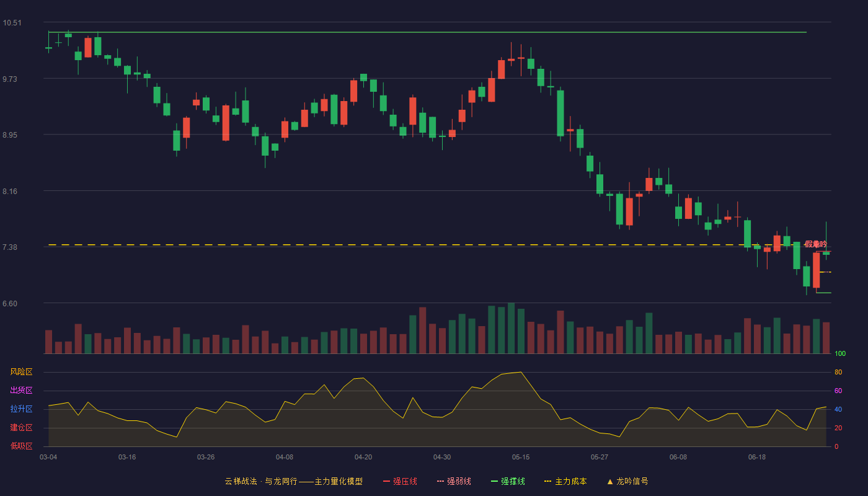Click the 云梯战法 · 与龙同行 model title

point(294,481)
